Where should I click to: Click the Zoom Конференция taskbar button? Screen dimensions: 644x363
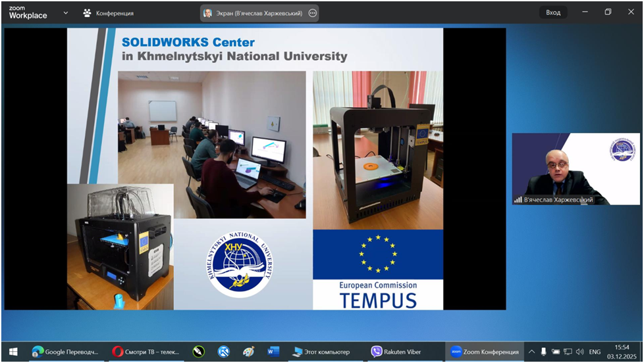click(x=484, y=352)
